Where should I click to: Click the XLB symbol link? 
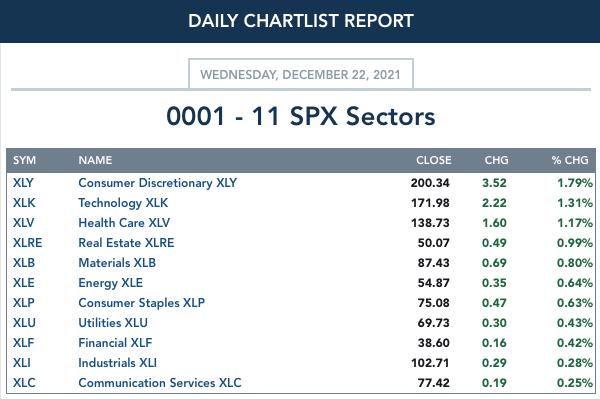24,263
